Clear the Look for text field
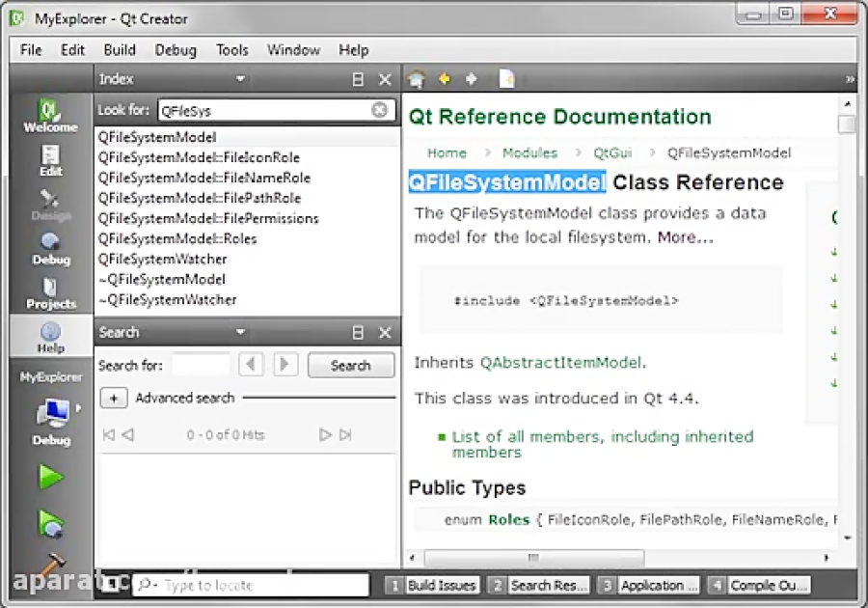The width and height of the screenshot is (868, 608). 379,110
